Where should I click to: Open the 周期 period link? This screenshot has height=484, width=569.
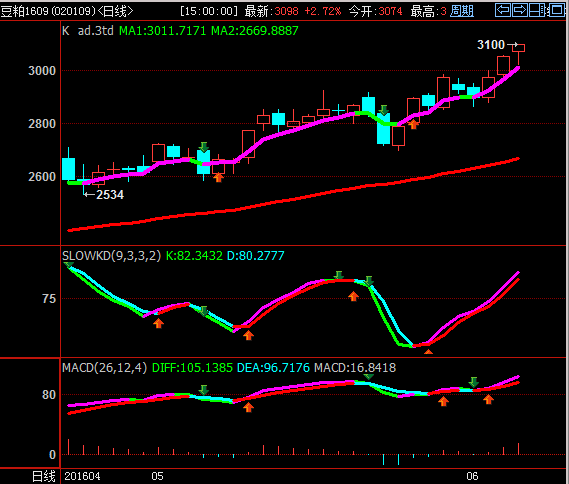(x=462, y=11)
